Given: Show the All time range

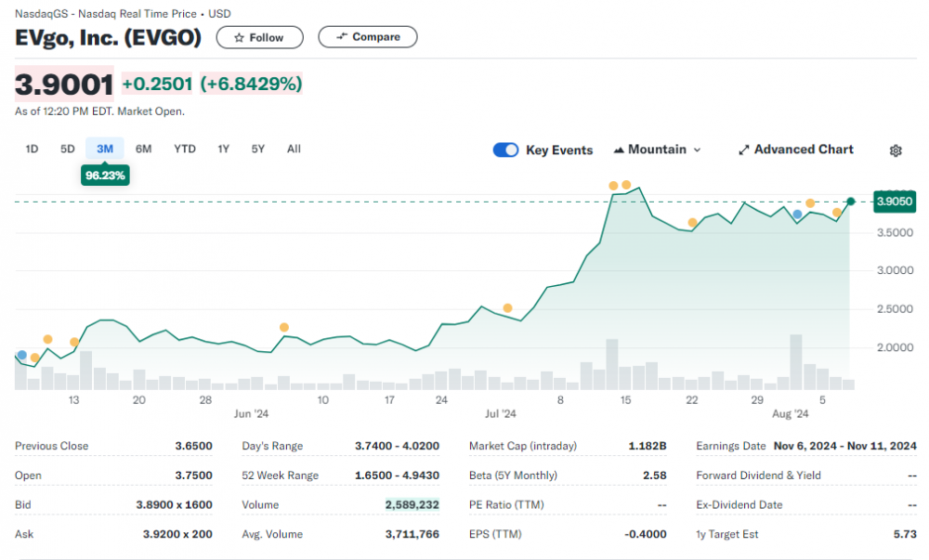Looking at the screenshot, I should (294, 149).
